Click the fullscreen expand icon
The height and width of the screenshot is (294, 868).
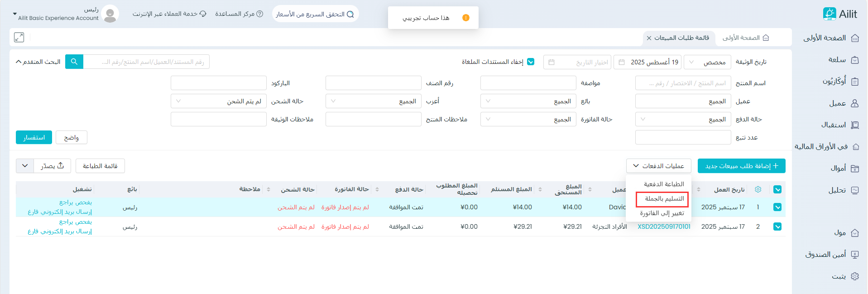[x=19, y=38]
